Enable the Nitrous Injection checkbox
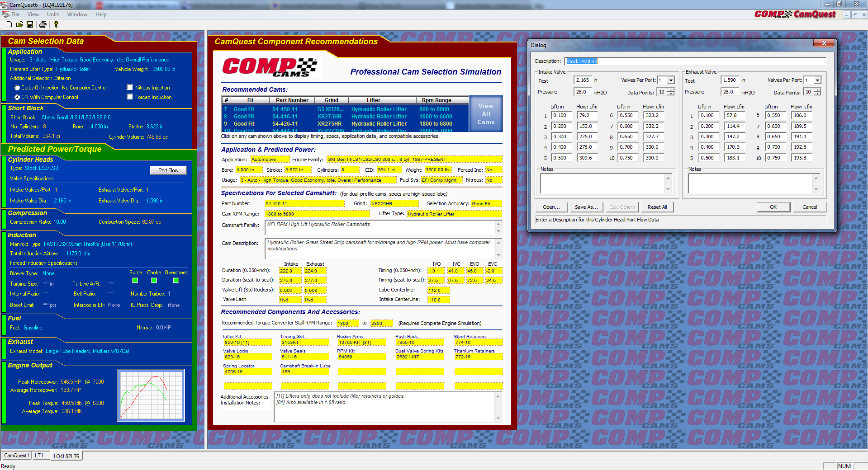Image resolution: width=868 pixels, height=470 pixels. click(x=130, y=87)
